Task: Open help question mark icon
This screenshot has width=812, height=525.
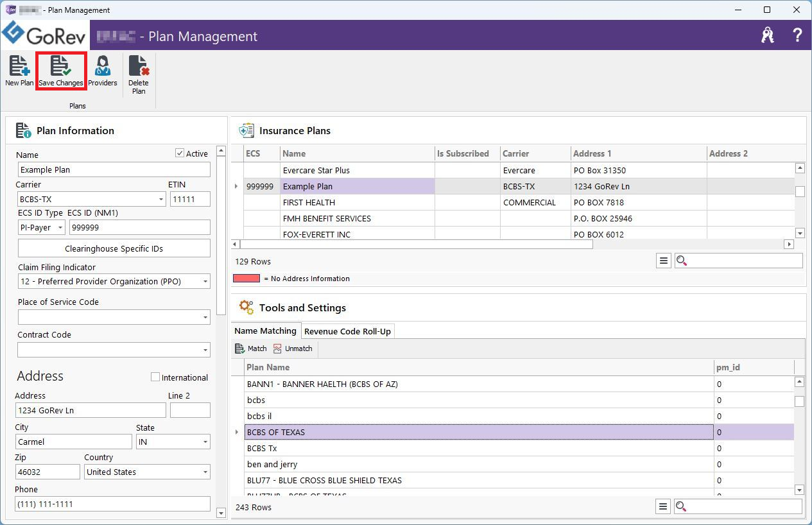Action: tap(797, 35)
